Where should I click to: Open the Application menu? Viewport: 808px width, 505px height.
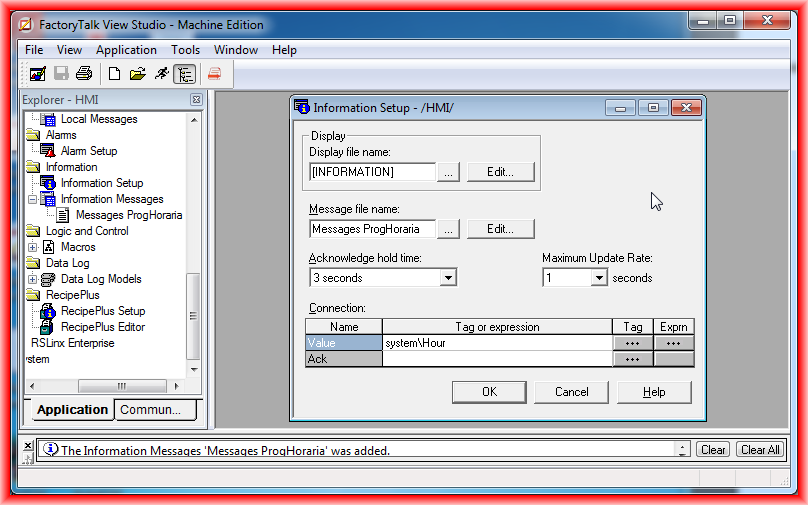tap(126, 50)
